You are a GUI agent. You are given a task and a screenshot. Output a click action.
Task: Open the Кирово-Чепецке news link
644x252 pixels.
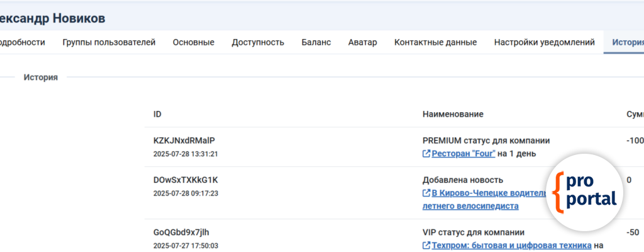tap(484, 193)
